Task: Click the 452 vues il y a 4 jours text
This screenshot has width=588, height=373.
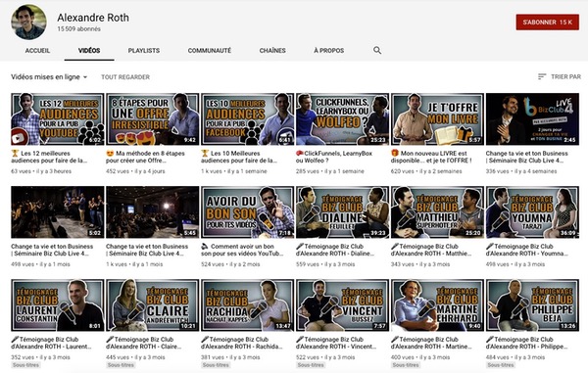Action: pyautogui.click(x=135, y=171)
